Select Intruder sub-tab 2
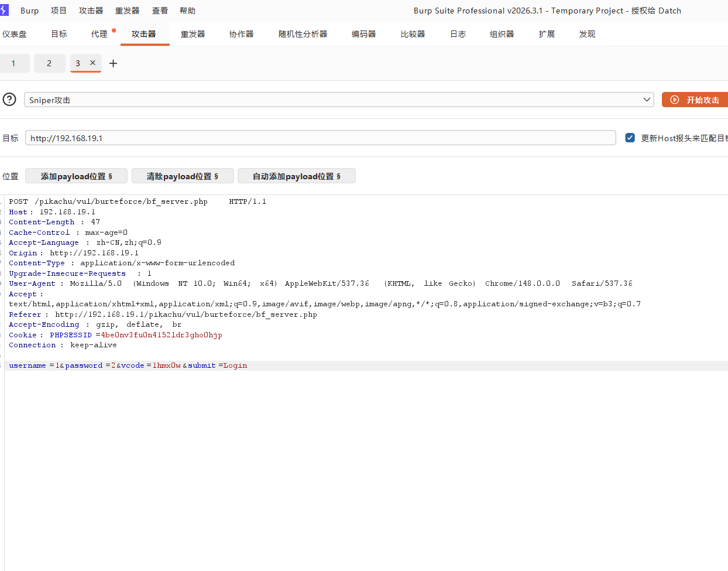728x571 pixels. pyautogui.click(x=49, y=63)
